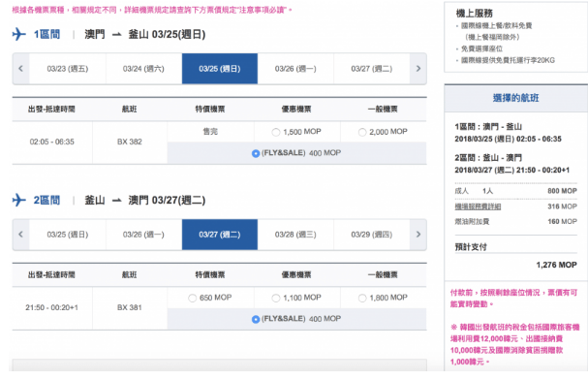Click the 一般機票 column header in segment 1 table
This screenshot has width=588, height=380.
coord(383,110)
